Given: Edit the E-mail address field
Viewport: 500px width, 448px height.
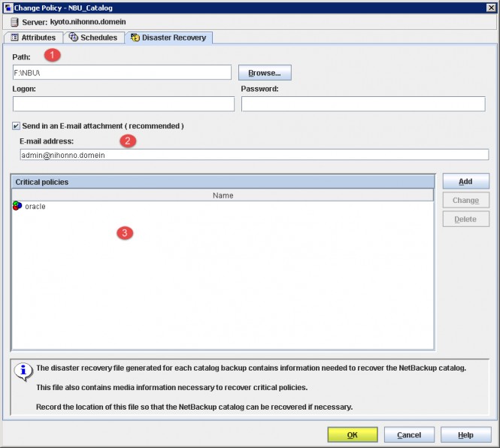Looking at the screenshot, I should [254, 155].
